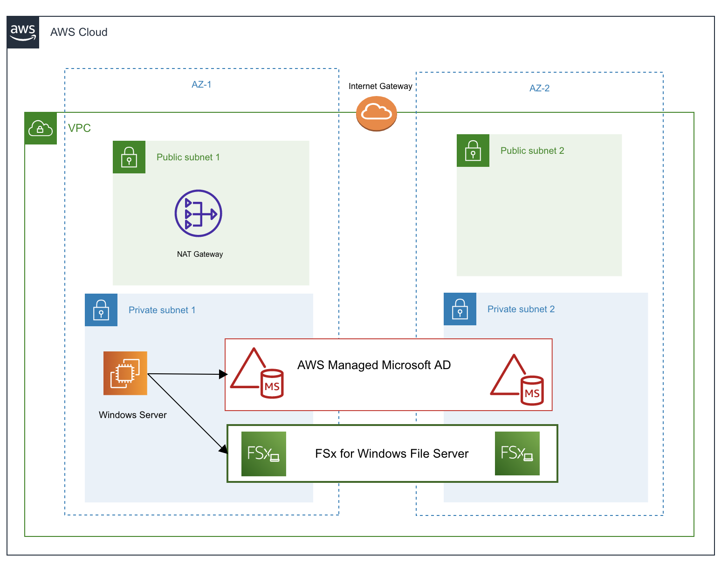Select the Windows Server label
Viewport: 728px width, 563px height.
(x=133, y=415)
